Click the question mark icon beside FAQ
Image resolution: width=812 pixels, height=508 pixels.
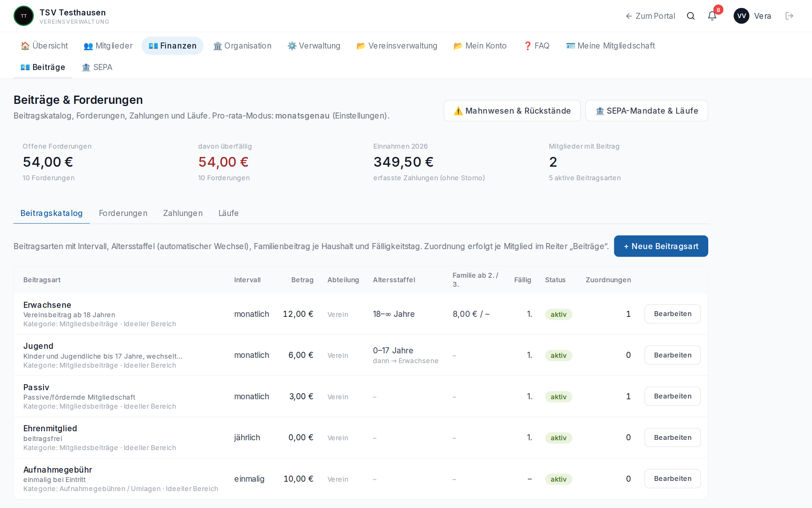point(527,46)
